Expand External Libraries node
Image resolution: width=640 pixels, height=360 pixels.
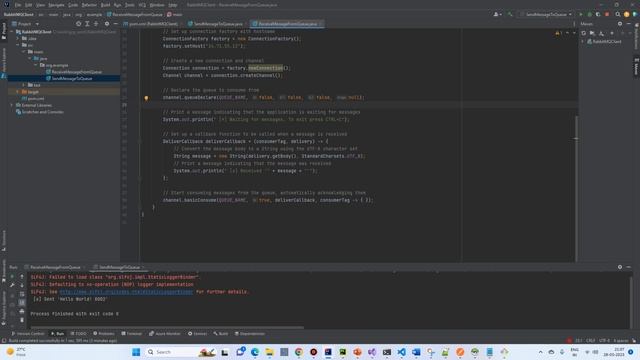click(12, 105)
